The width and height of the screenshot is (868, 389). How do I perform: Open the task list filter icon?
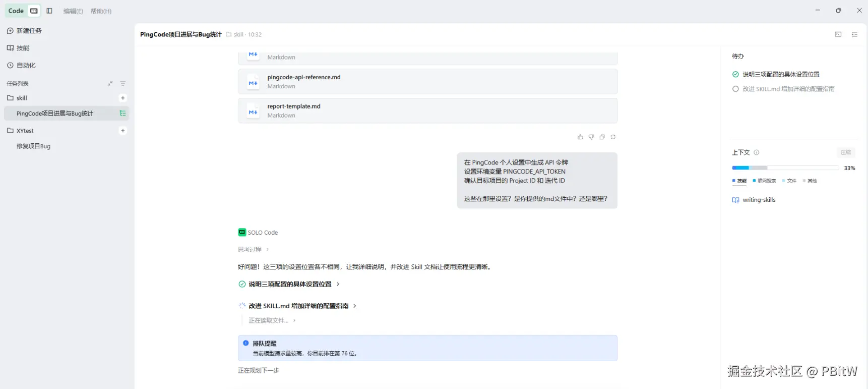click(122, 84)
